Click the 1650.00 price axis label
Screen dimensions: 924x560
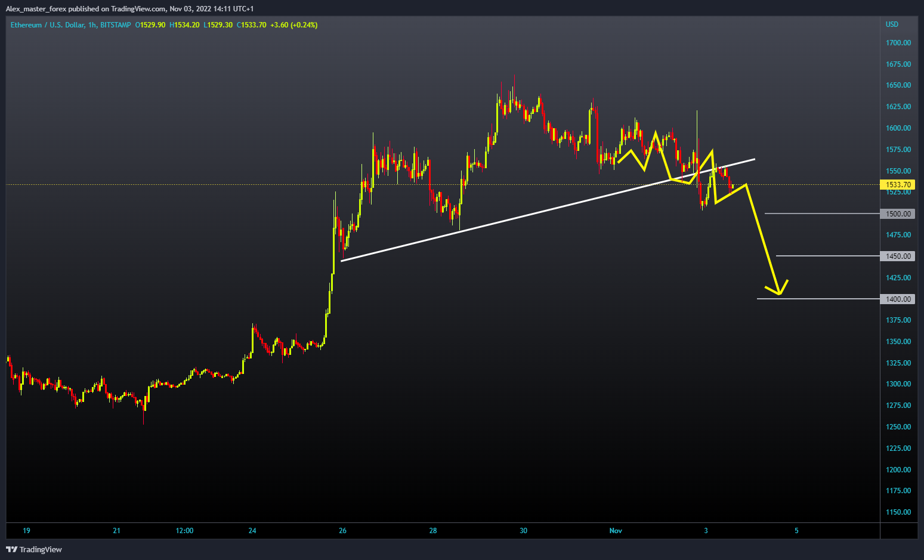point(898,85)
